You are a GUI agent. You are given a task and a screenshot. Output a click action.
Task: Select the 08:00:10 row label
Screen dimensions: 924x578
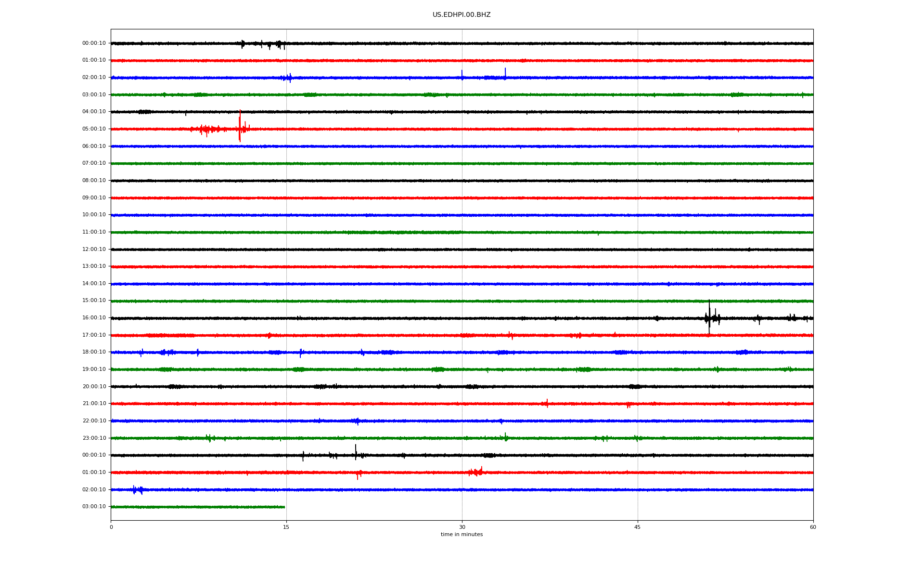[94, 181]
